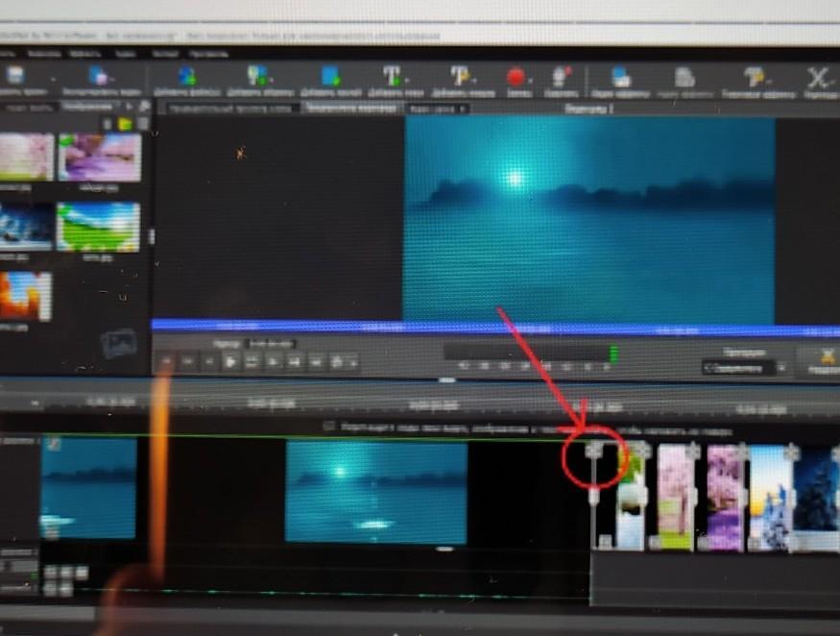Select the pink blossom image clip on timeline
This screenshot has width=840, height=636.
675,497
